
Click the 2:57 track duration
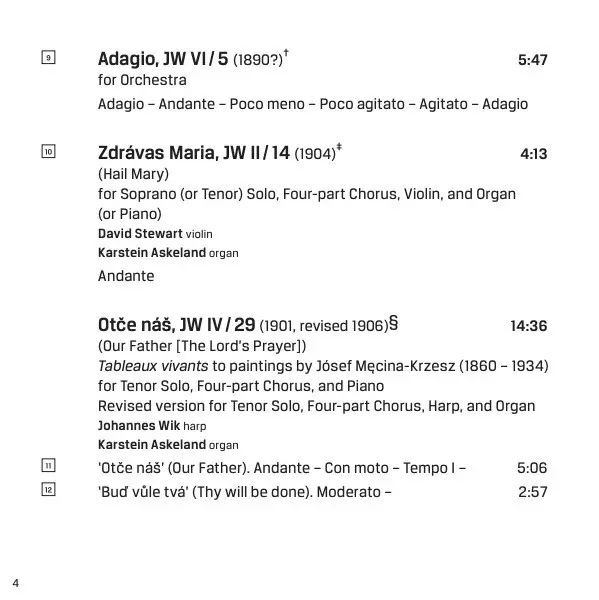click(533, 492)
